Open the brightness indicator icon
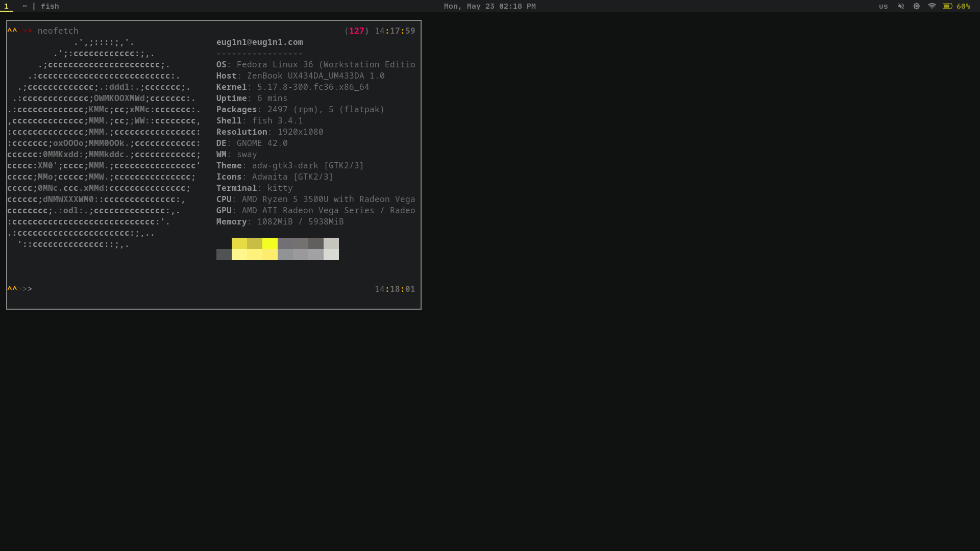 click(x=917, y=6)
